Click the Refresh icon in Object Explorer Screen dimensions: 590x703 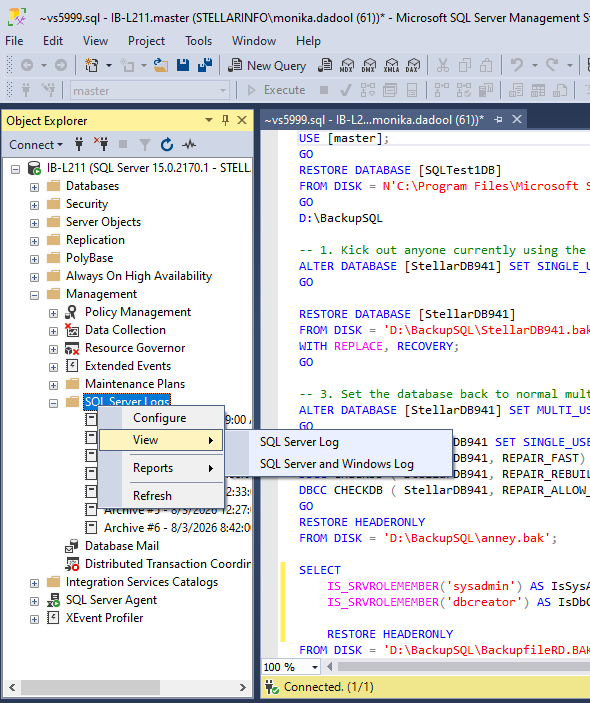click(x=167, y=144)
